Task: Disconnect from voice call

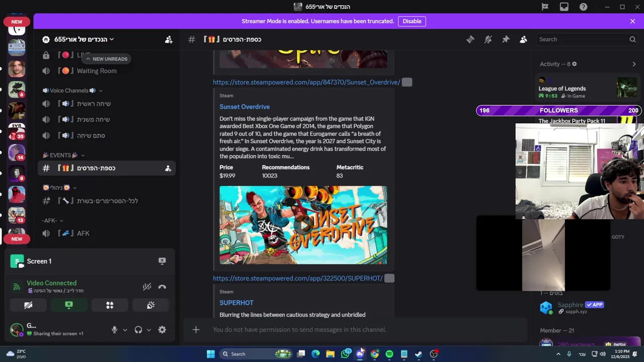Action: tap(162, 287)
